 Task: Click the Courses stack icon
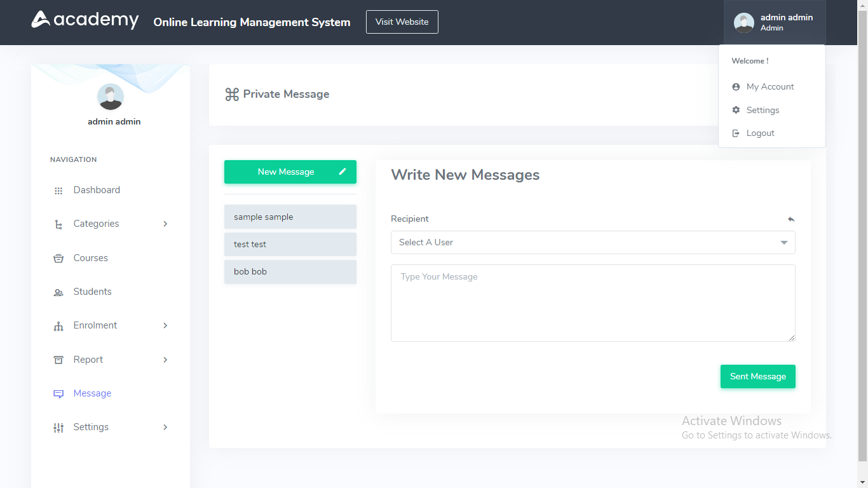[58, 257]
